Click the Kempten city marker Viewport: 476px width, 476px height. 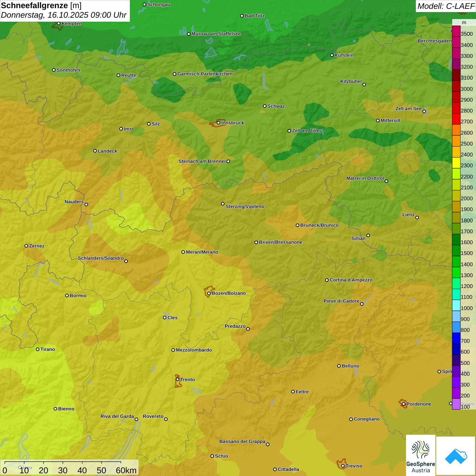(x=58, y=23)
